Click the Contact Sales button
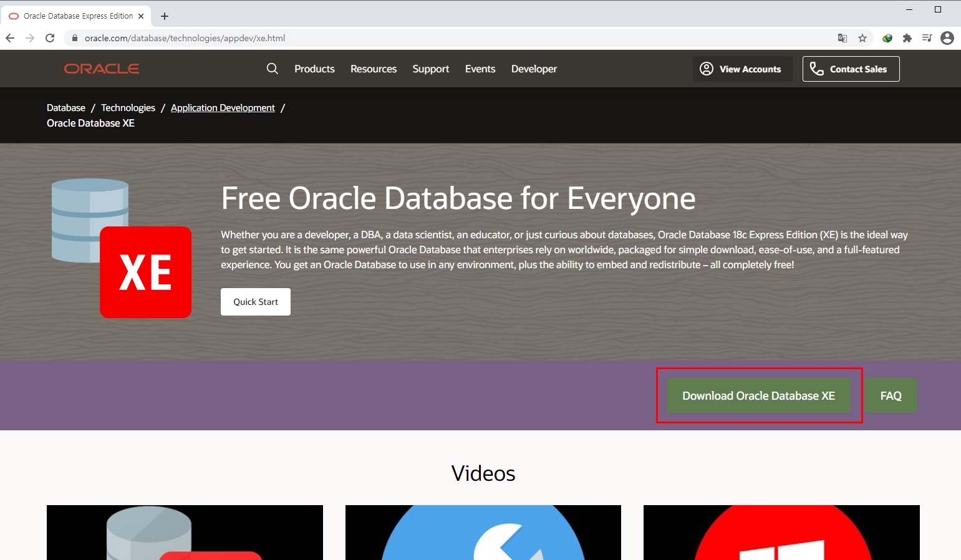This screenshot has height=560, width=961. (851, 69)
